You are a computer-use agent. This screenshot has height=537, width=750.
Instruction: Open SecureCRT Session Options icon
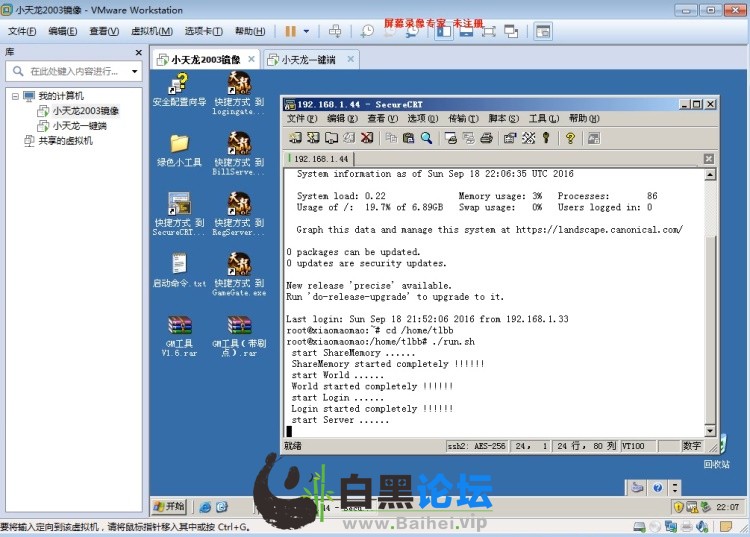(510, 138)
